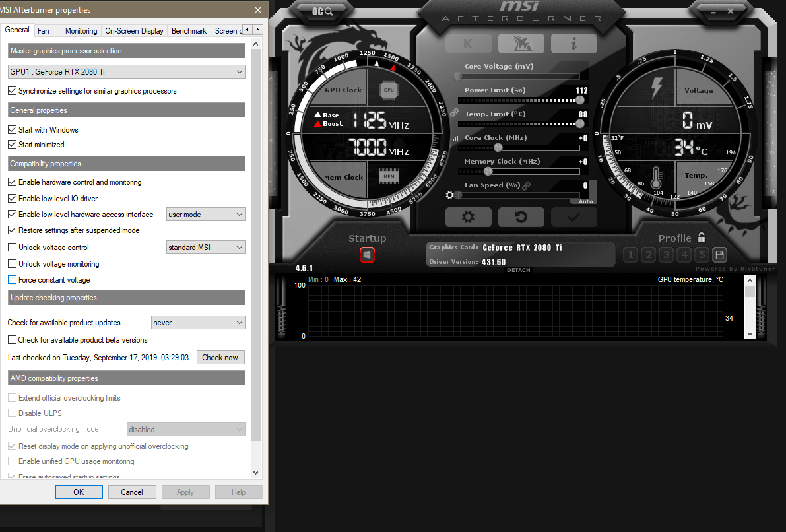The width and height of the screenshot is (786, 532).
Task: Reset settings with circular arrow button
Action: 521,217
